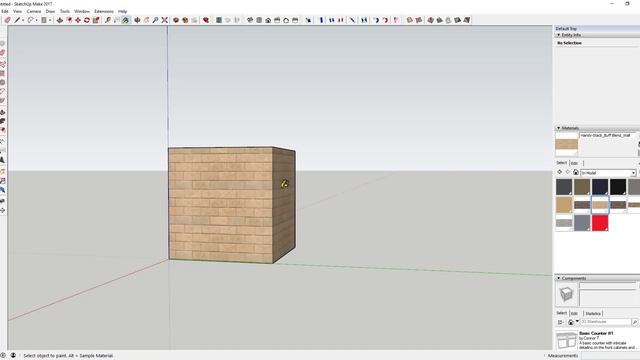This screenshot has width=640, height=360.
Task: Open dropdown arrow beside Arc tool
Action: [36, 20]
